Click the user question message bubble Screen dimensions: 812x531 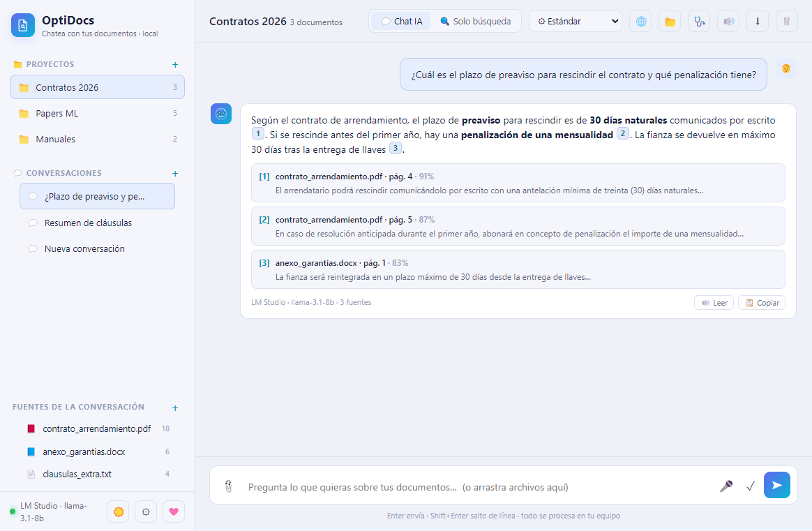[583, 75]
